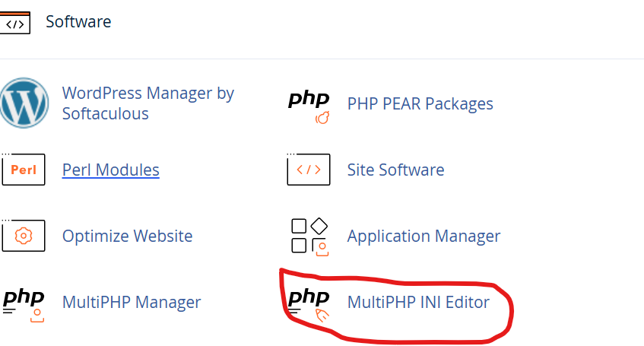Go to Perl Modules
644x346 pixels.
click(x=110, y=170)
